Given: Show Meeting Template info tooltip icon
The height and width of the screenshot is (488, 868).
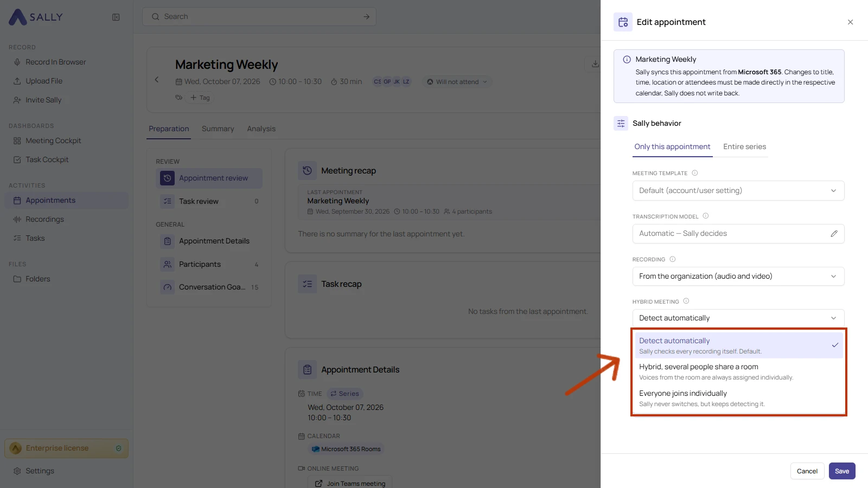Looking at the screenshot, I should click(x=694, y=173).
